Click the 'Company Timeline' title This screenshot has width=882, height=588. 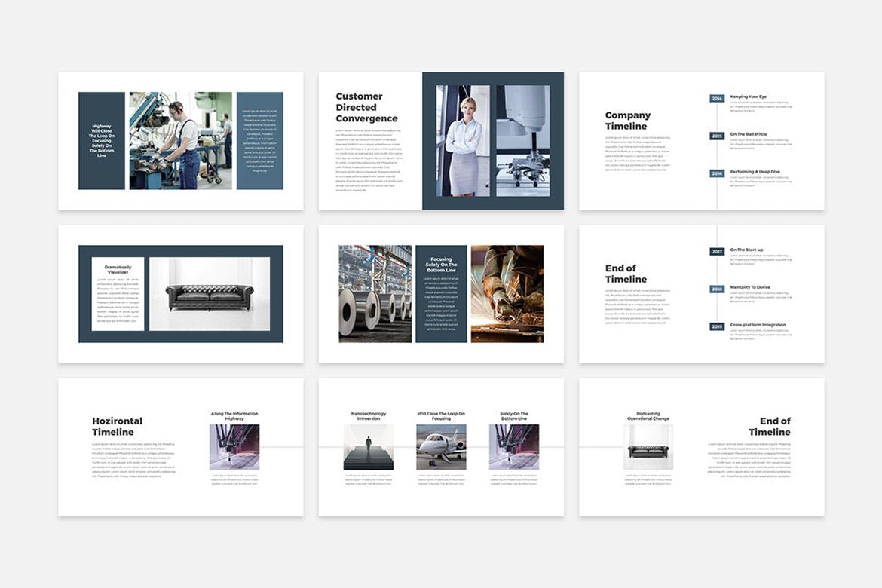click(627, 121)
